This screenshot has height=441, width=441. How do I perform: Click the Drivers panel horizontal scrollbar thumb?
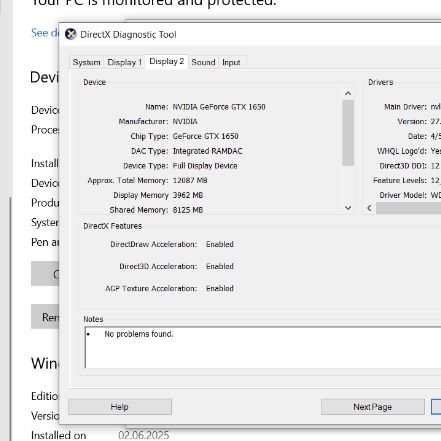409,208
